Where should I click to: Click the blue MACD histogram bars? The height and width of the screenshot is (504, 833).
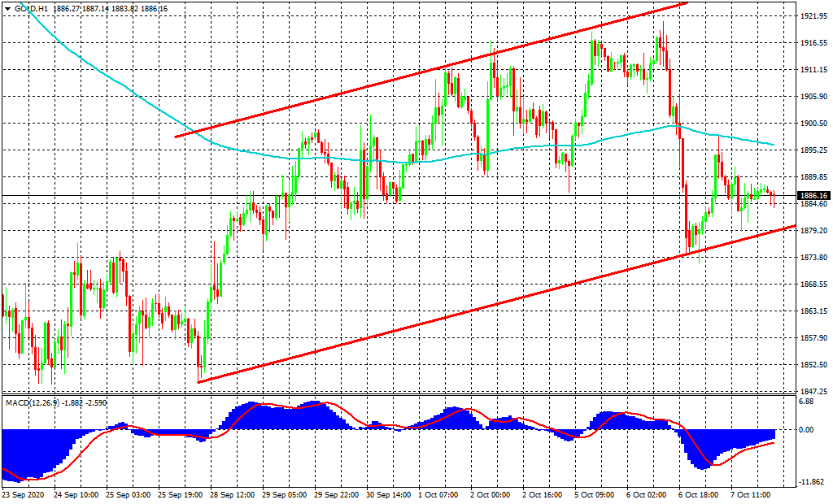pos(33,451)
